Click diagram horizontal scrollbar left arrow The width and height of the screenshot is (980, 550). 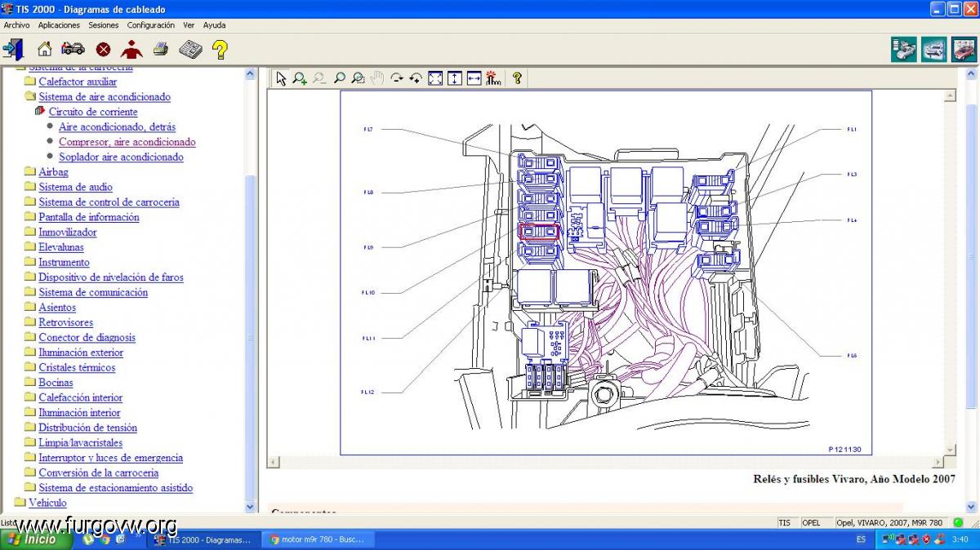point(274,462)
